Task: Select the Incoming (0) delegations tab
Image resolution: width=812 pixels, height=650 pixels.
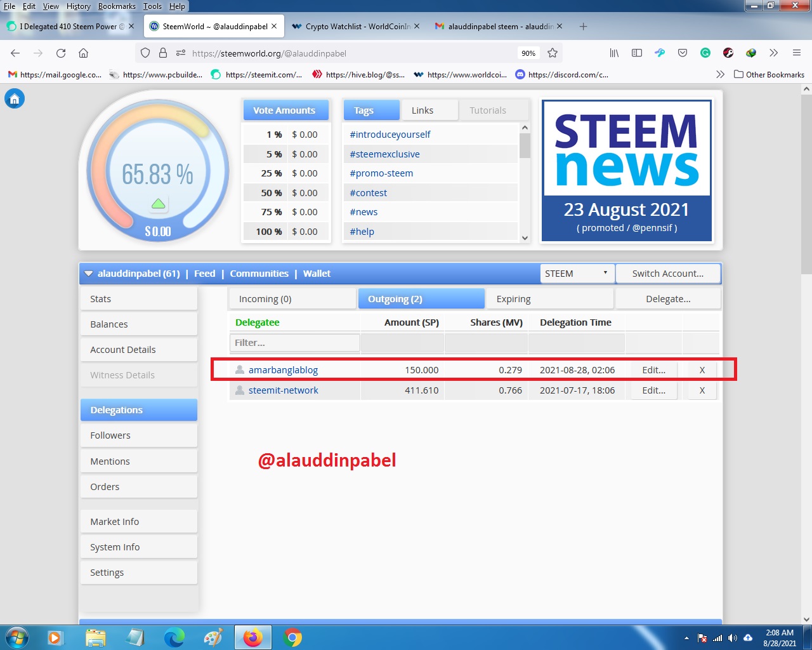Action: point(292,299)
